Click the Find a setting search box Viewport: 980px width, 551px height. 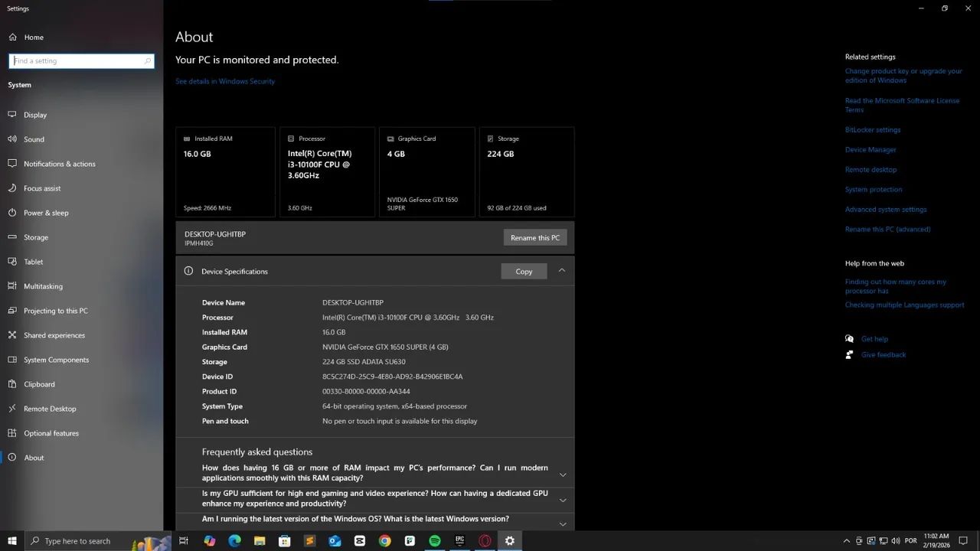(x=80, y=60)
